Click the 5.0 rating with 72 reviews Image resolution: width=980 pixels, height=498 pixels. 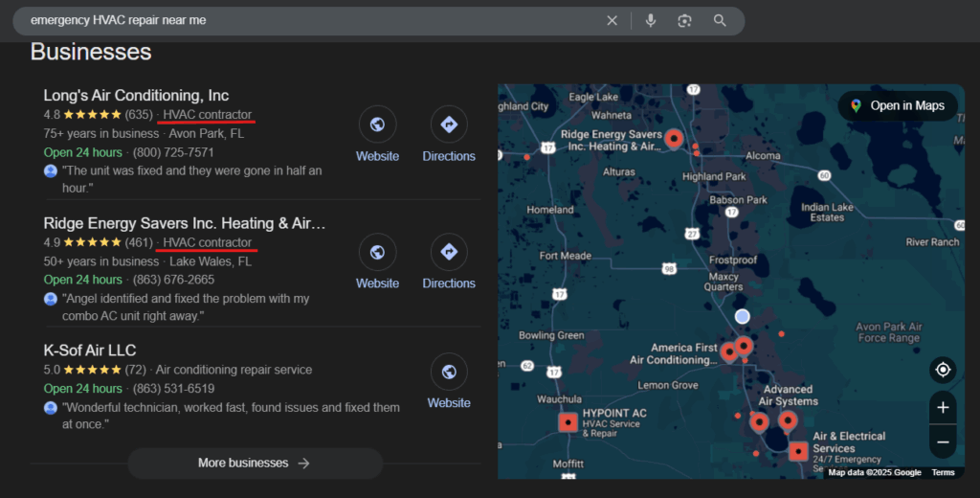(x=95, y=370)
